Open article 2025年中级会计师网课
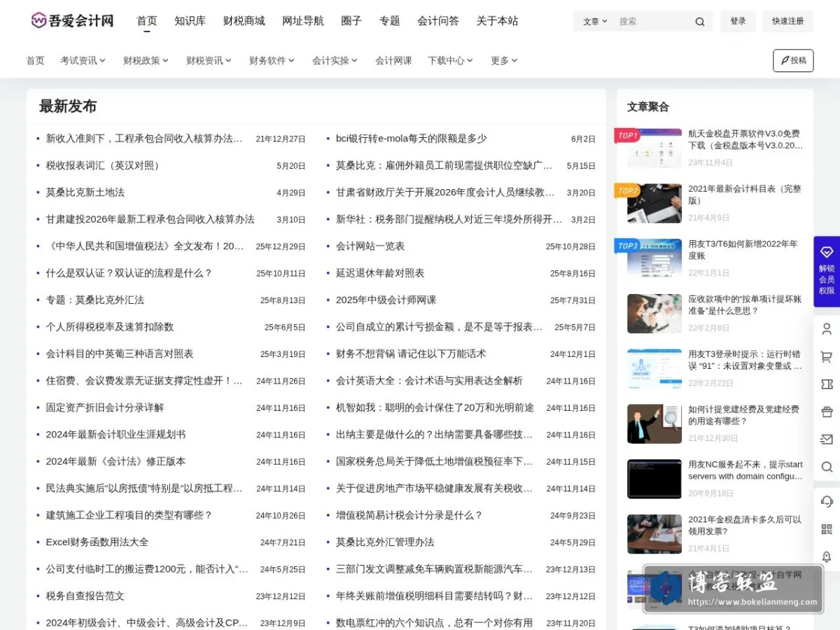Viewport: 840px width, 630px height. [x=386, y=300]
